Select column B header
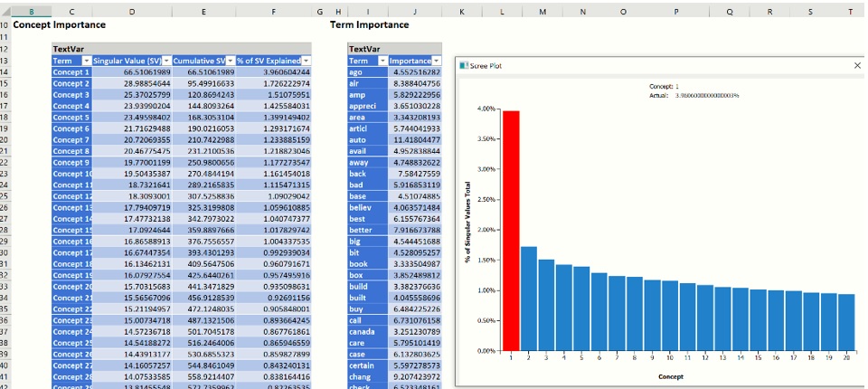Screen dimensions: 868x389 32,11
